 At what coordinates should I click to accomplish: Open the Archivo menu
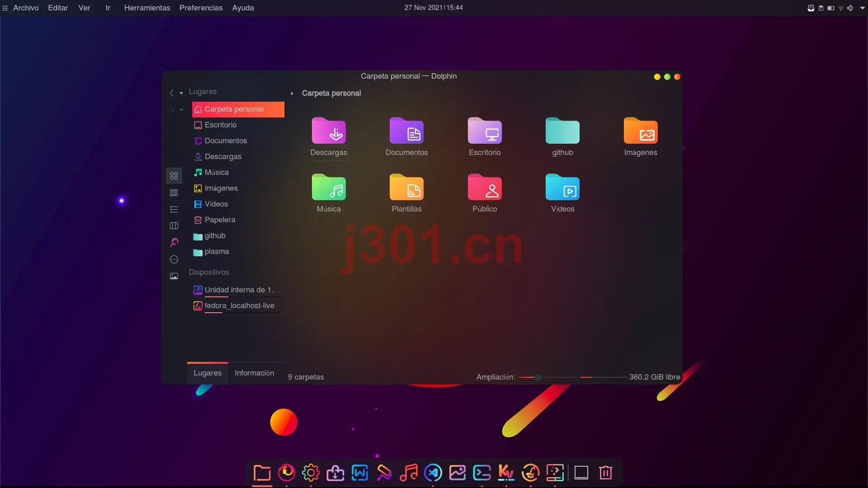26,8
